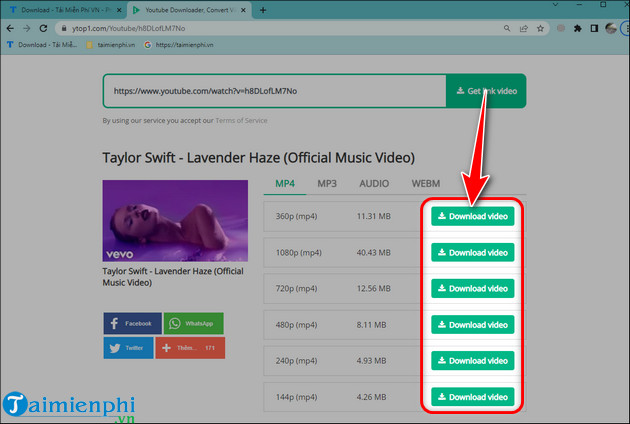630x424 pixels.
Task: Share video on WhatsApp
Action: (193, 323)
